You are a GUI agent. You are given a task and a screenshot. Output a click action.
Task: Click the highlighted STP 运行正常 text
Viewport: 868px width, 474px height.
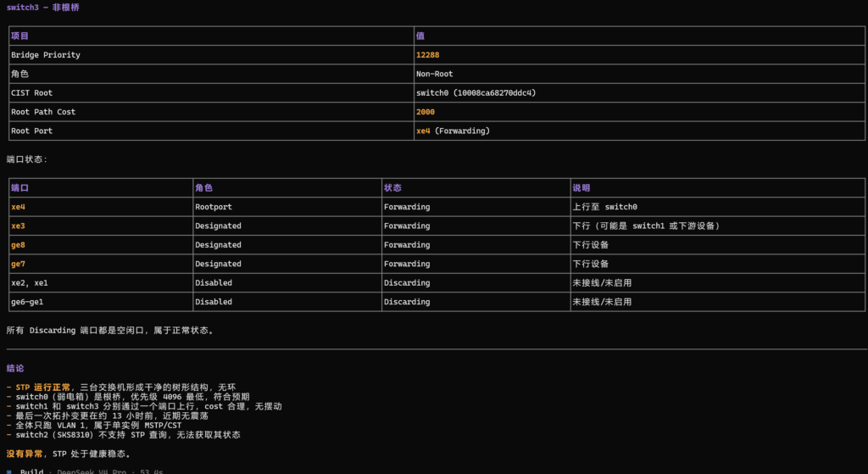[x=43, y=388]
